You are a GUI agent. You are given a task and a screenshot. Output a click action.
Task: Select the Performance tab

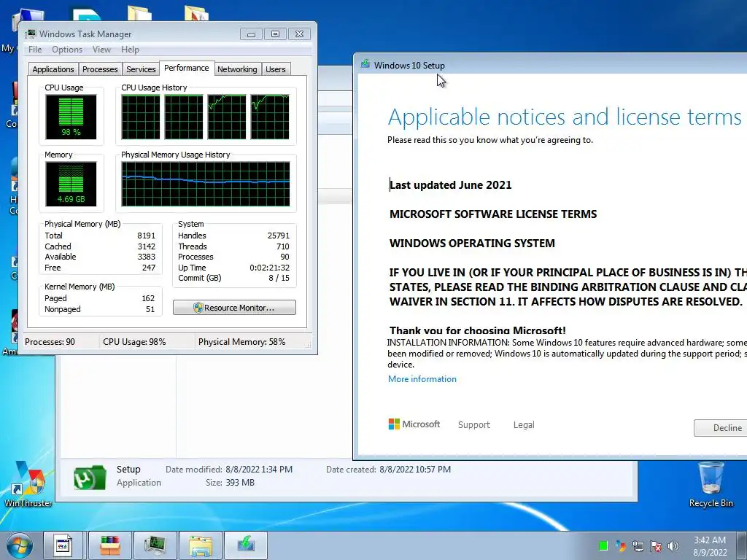(186, 68)
